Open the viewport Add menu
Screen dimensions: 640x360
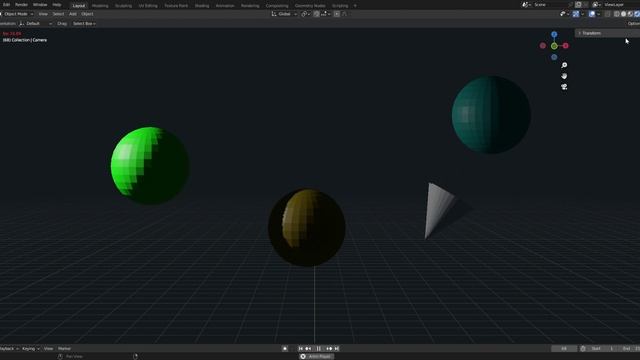pyautogui.click(x=73, y=14)
